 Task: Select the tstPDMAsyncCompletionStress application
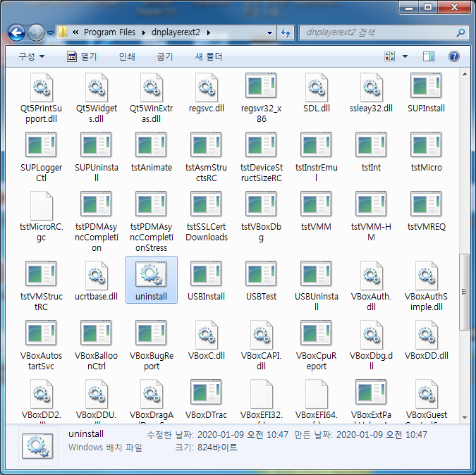point(151,221)
